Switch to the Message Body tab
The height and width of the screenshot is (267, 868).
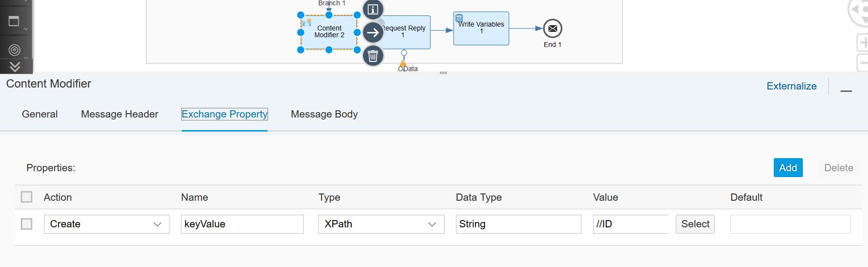coord(324,114)
